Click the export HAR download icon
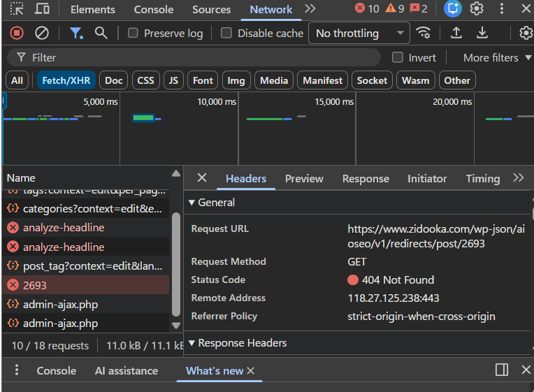Viewport: 534px width, 392px height. [x=482, y=33]
